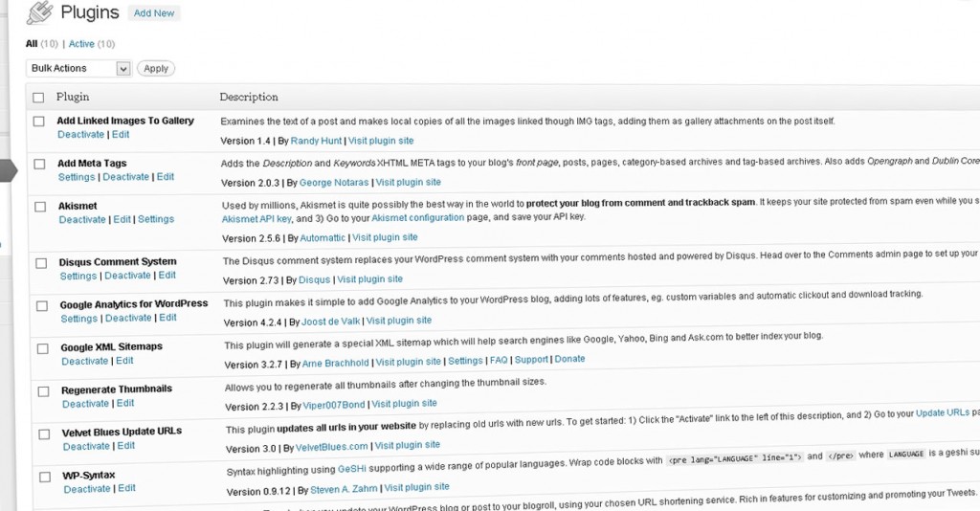Visit plugin site for Add Meta Tags

coord(408,182)
